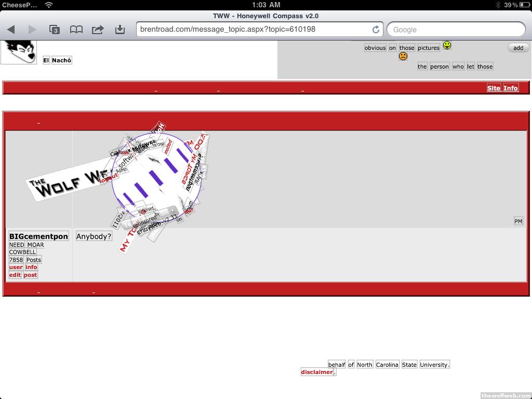This screenshot has width=532, height=399.
Task: Click the green smiley face emoticon
Action: pos(447,46)
